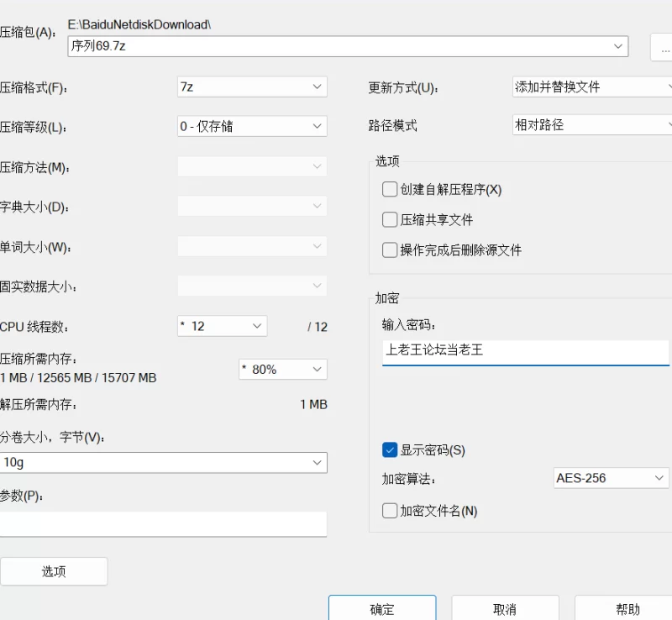The height and width of the screenshot is (620, 672).
Task: Open the 压缩等级 "0 - 仅存储" dropdown
Action: pyautogui.click(x=252, y=127)
